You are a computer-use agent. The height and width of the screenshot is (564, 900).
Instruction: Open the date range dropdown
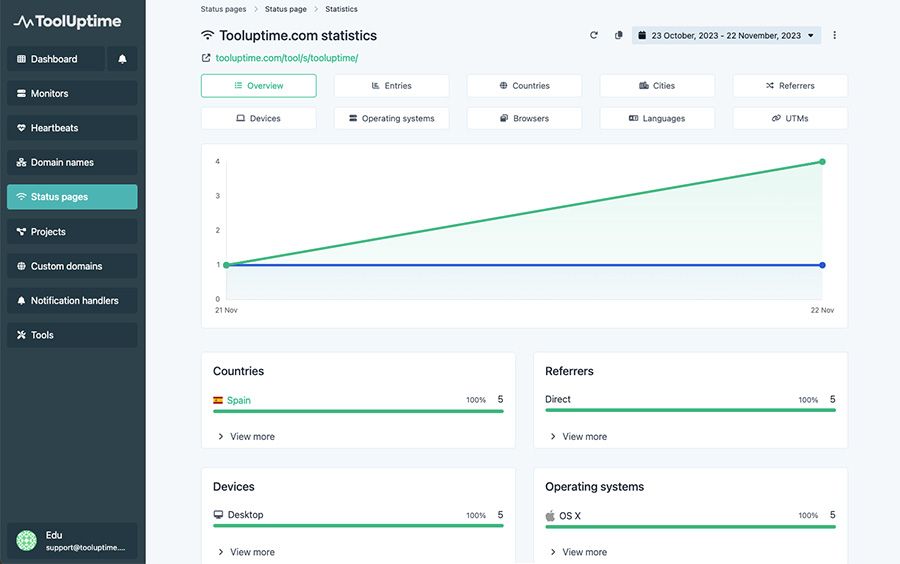tap(726, 36)
